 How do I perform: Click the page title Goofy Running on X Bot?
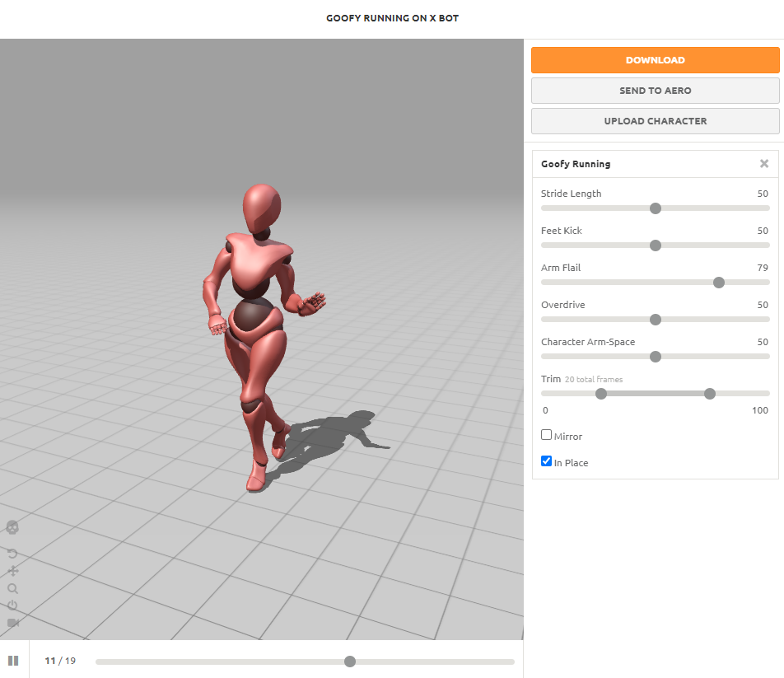tap(393, 18)
